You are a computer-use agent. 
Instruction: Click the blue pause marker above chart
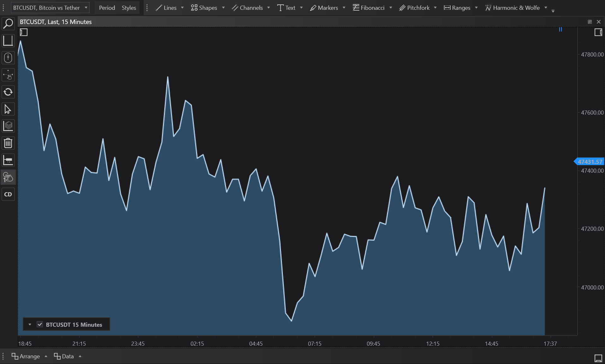tap(560, 29)
